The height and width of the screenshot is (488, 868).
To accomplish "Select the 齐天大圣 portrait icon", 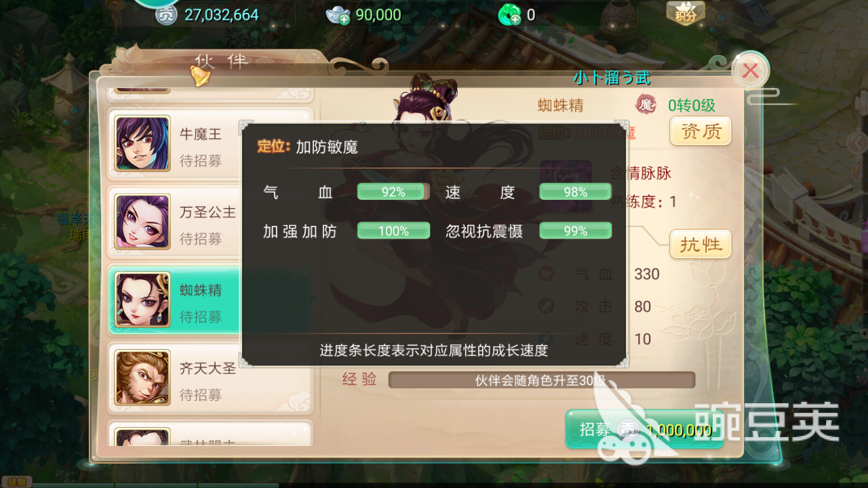I will [142, 378].
